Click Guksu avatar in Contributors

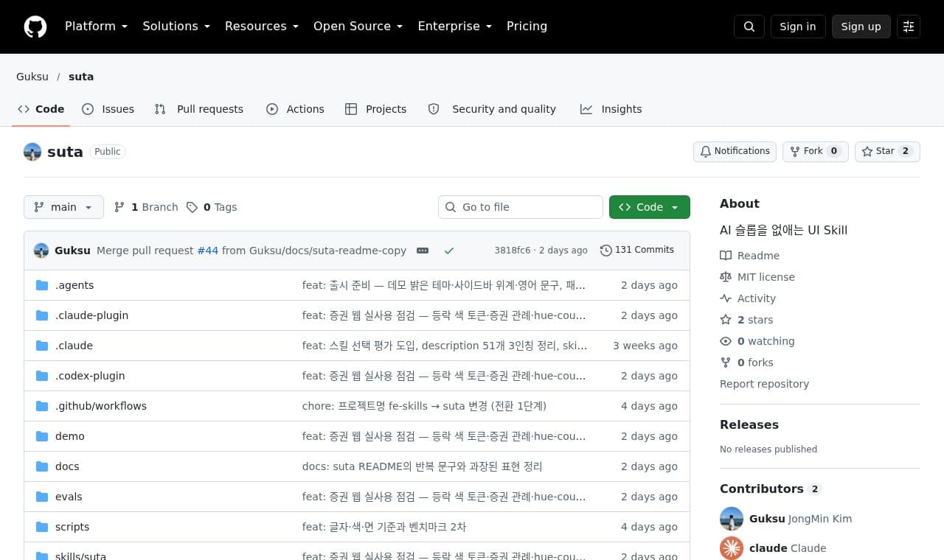point(732,519)
